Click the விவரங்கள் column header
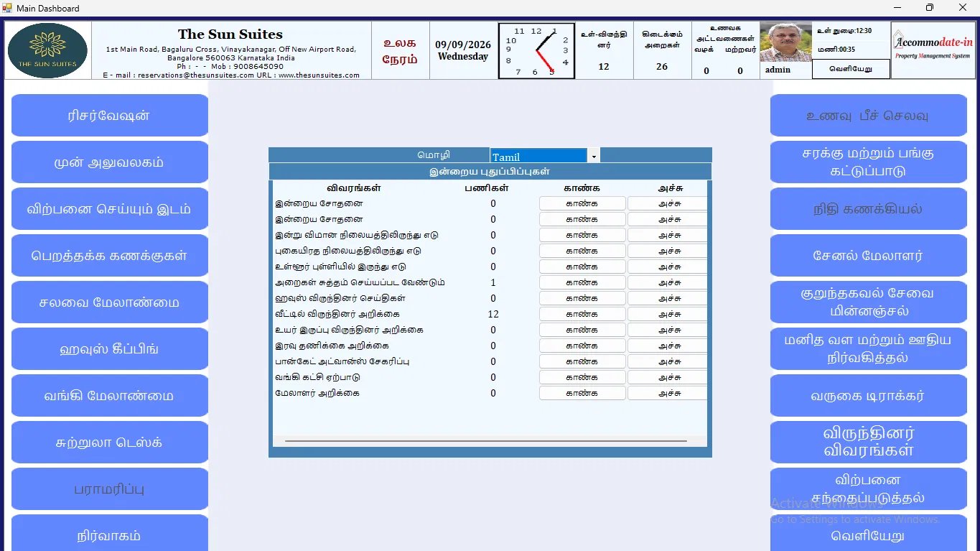 click(x=353, y=188)
